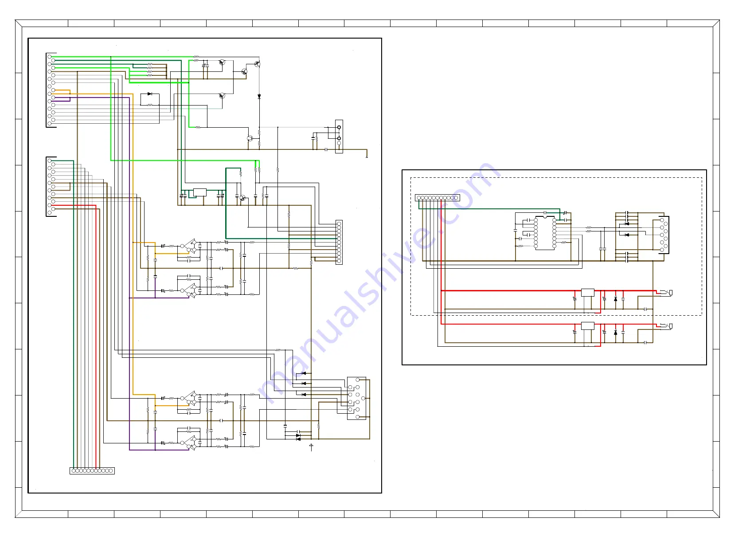Click the 14-pin DIP chip in right schematic
The image size is (754, 560).
pos(545,233)
